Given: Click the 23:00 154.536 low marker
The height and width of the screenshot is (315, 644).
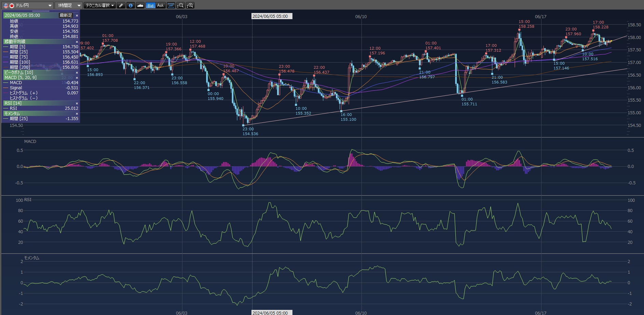Looking at the screenshot, I should (x=243, y=126).
